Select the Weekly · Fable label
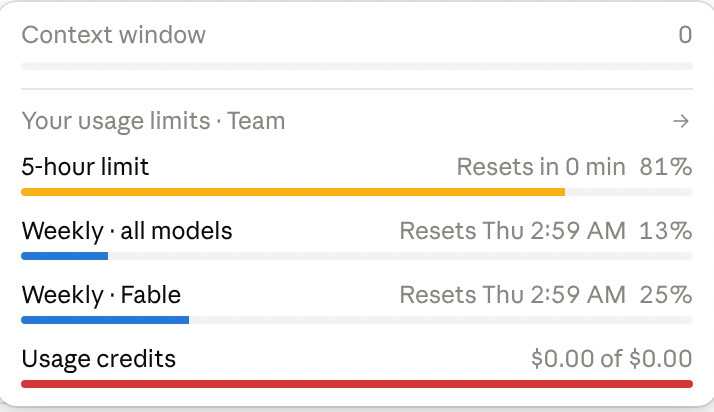714x412 pixels. [101, 295]
